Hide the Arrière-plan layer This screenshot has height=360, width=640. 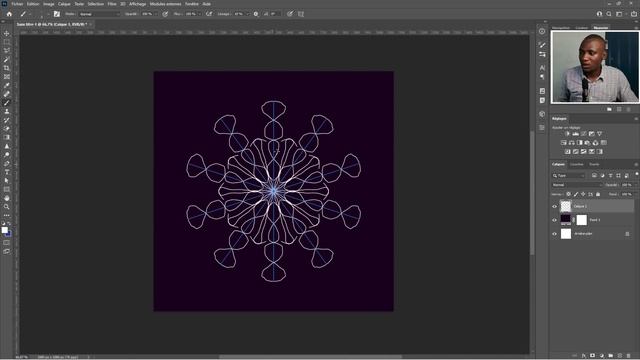pos(554,234)
